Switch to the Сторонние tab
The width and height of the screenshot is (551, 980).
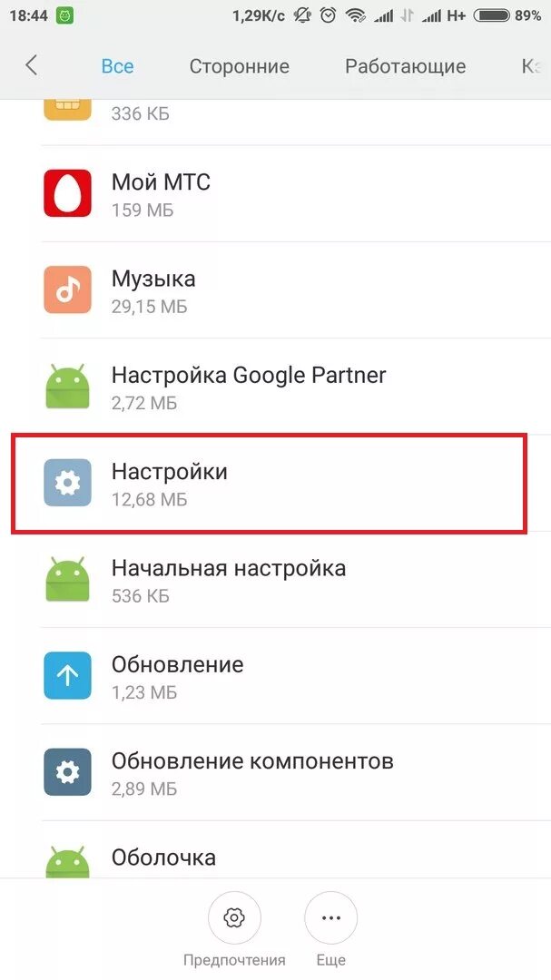(x=239, y=66)
